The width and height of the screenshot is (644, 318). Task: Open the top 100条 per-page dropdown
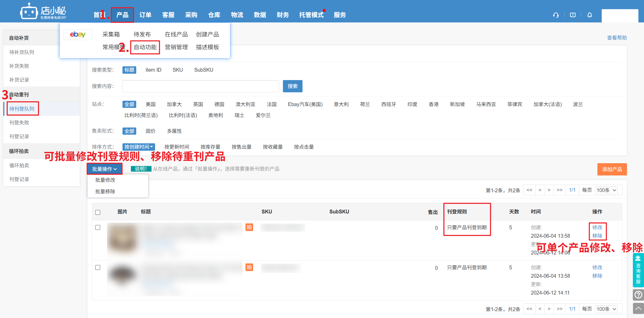[x=607, y=190]
